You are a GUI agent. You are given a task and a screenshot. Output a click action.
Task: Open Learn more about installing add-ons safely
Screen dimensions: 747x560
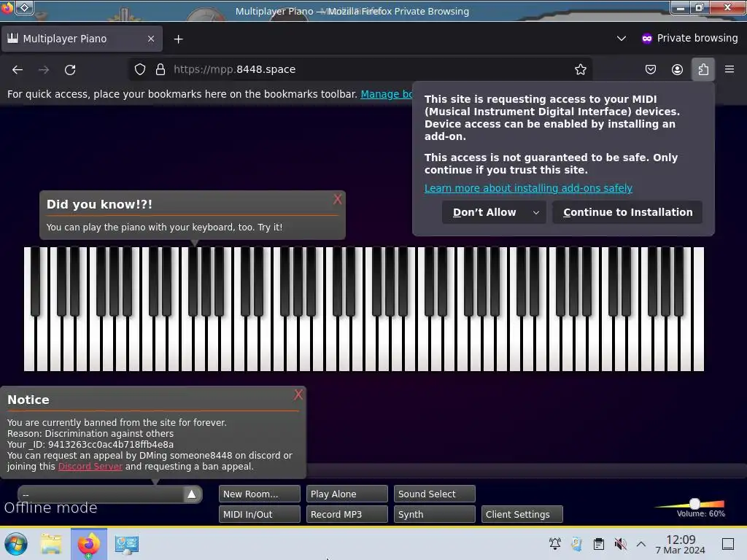(x=528, y=188)
